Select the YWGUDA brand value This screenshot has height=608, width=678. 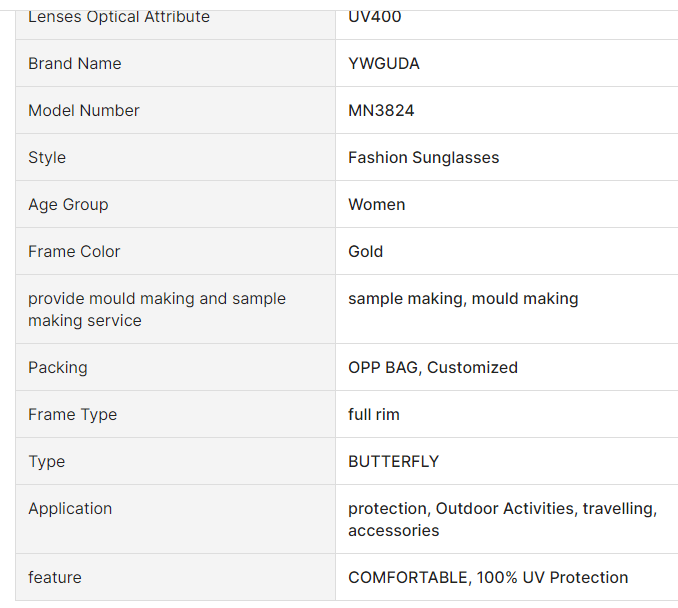pos(384,64)
